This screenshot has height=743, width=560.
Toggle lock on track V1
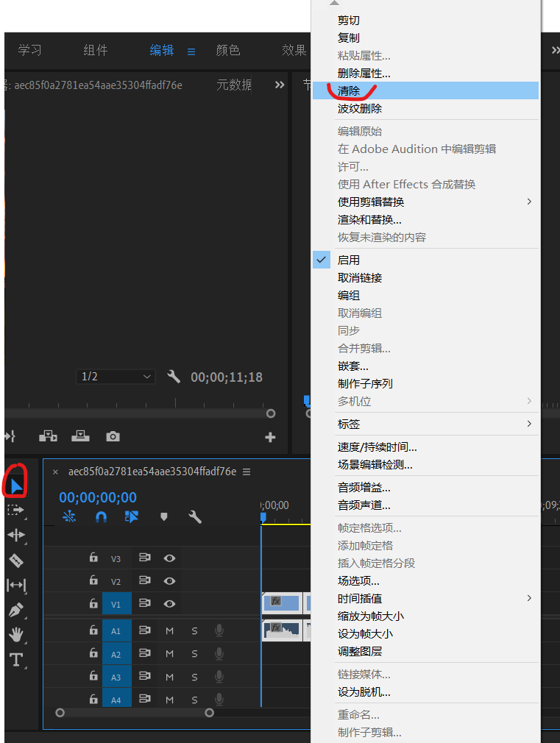tap(93, 603)
